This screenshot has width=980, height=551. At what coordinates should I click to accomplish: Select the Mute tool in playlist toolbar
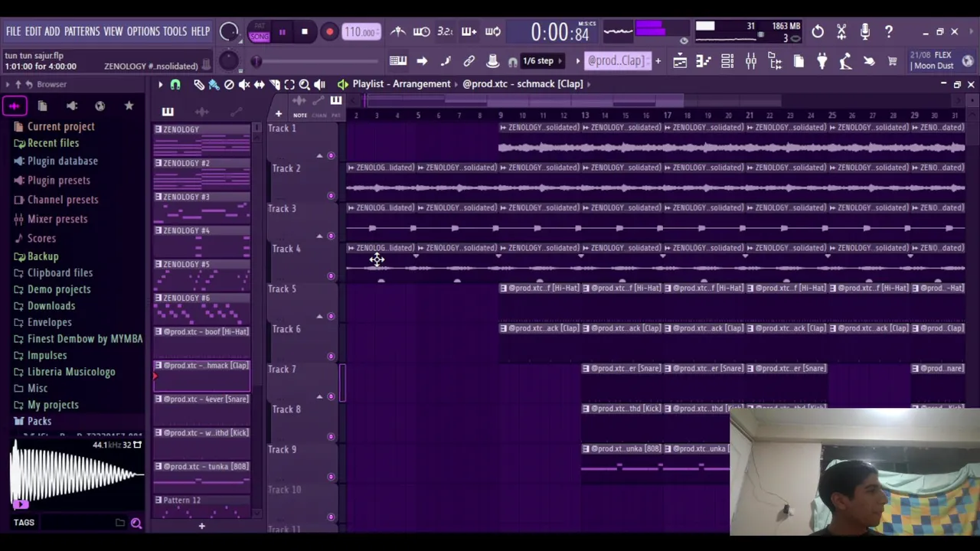[x=244, y=84]
